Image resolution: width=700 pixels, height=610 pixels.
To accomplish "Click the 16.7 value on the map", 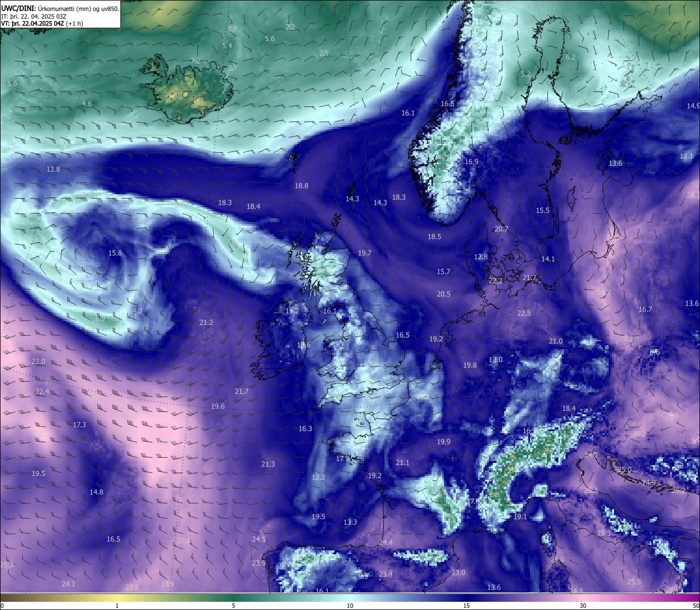I will point(645,310).
